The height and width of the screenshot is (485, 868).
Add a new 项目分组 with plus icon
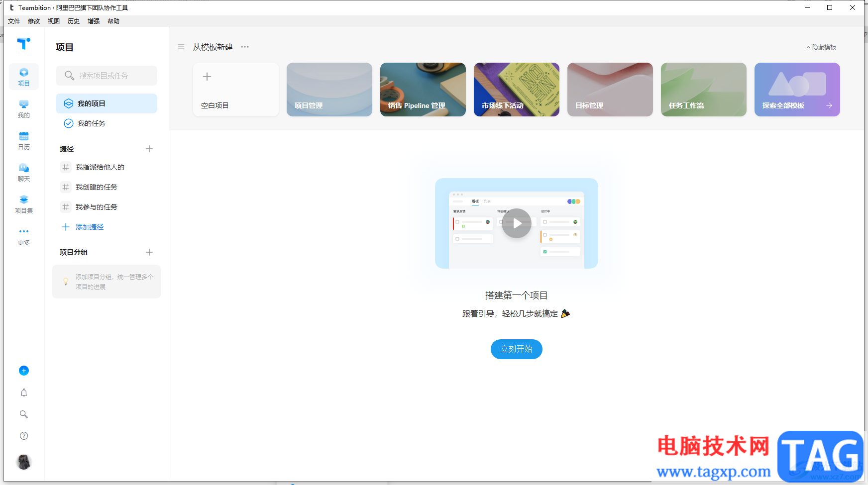pyautogui.click(x=149, y=252)
